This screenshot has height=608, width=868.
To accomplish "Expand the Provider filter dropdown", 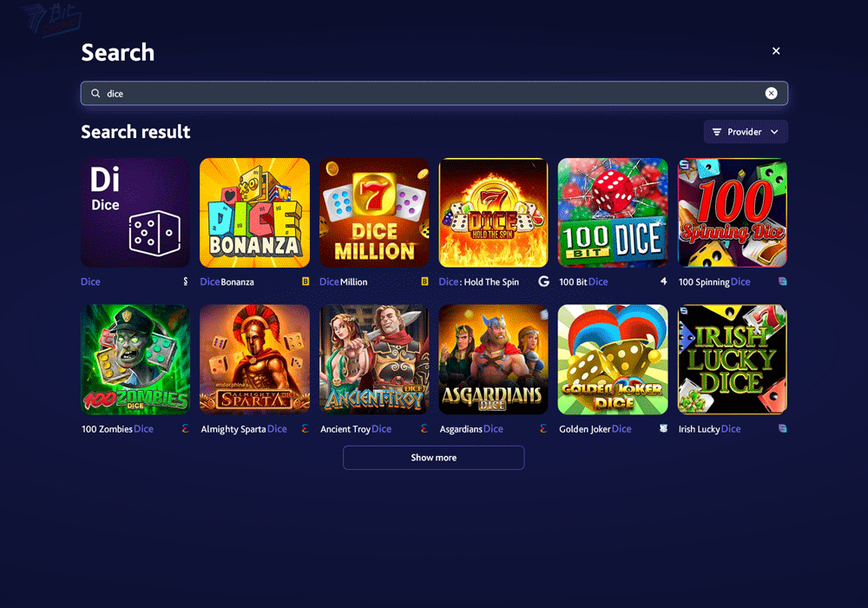I will point(746,132).
